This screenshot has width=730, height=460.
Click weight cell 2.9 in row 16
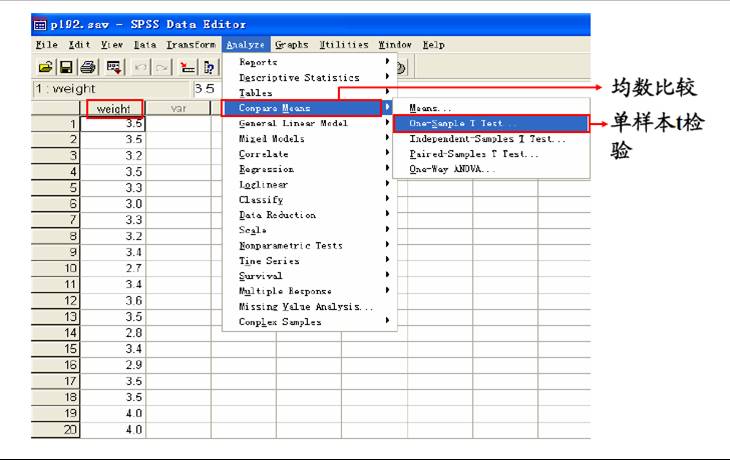click(x=113, y=365)
